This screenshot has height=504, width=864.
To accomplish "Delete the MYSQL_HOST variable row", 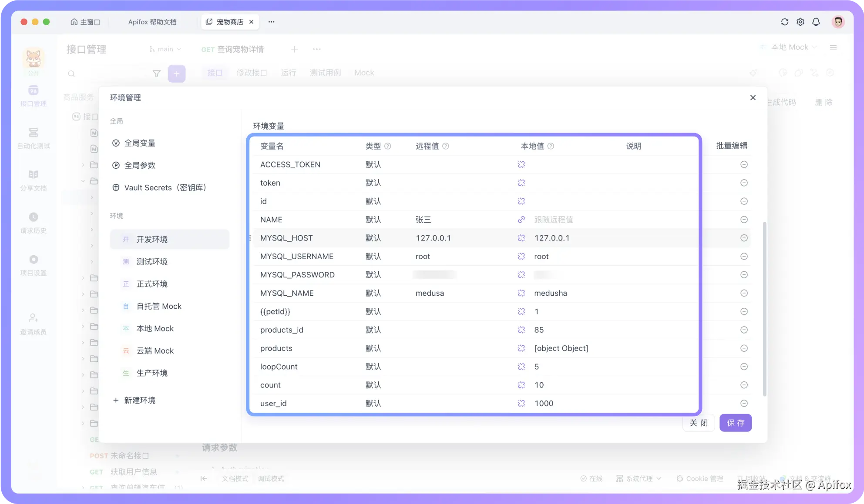I will click(x=744, y=238).
